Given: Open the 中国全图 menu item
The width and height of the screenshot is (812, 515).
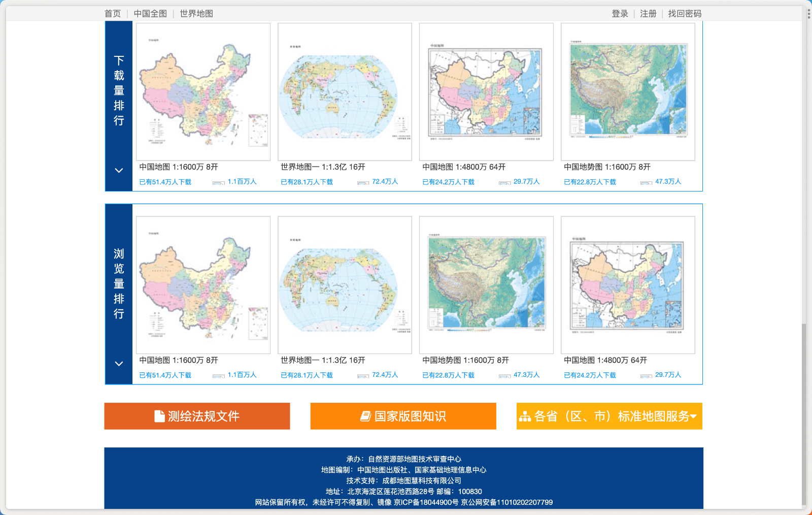Looking at the screenshot, I should point(150,14).
